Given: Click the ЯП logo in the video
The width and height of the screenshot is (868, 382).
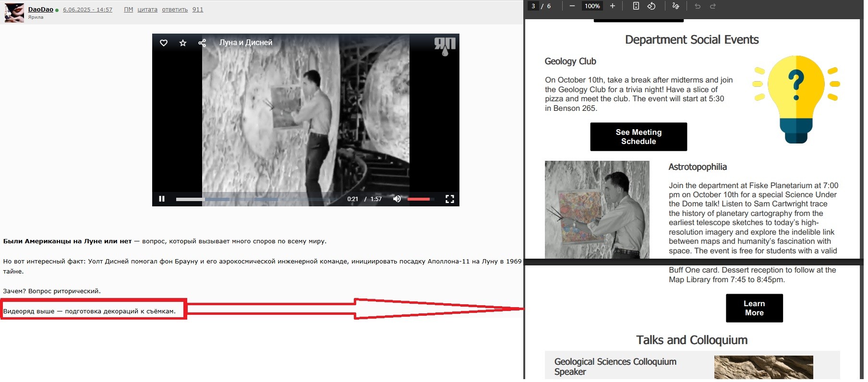Looking at the screenshot, I should click(x=445, y=47).
